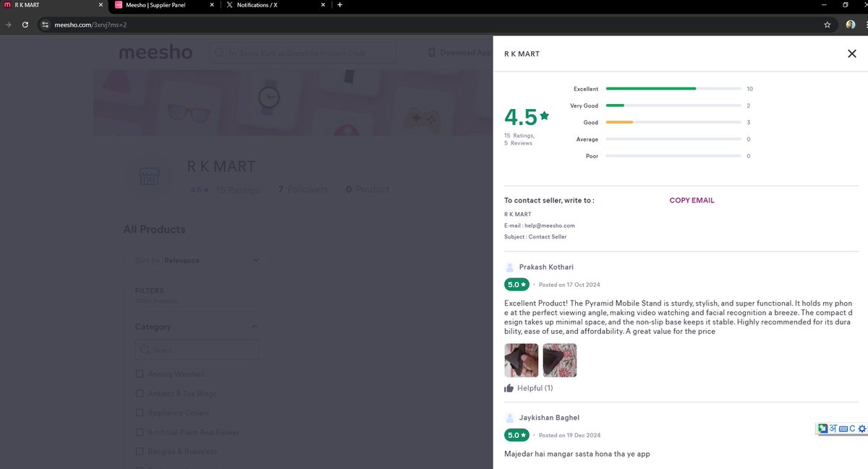Click the '15 Ratings, 5 Reviews' text
The image size is (868, 469).
click(x=519, y=139)
